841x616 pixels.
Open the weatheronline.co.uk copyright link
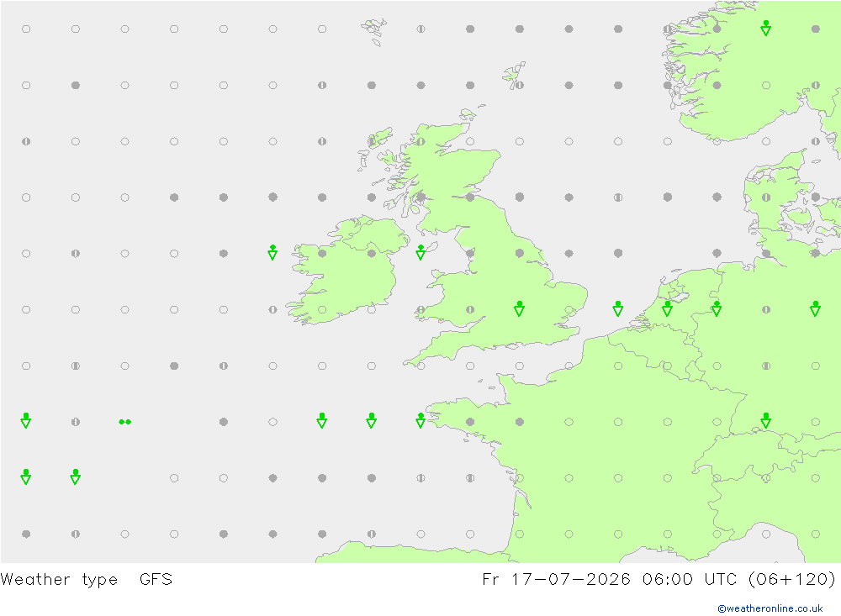click(x=770, y=608)
